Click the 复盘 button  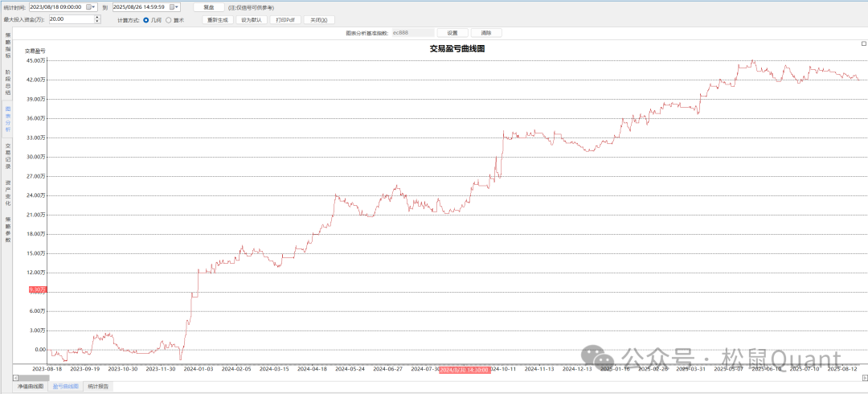(208, 6)
